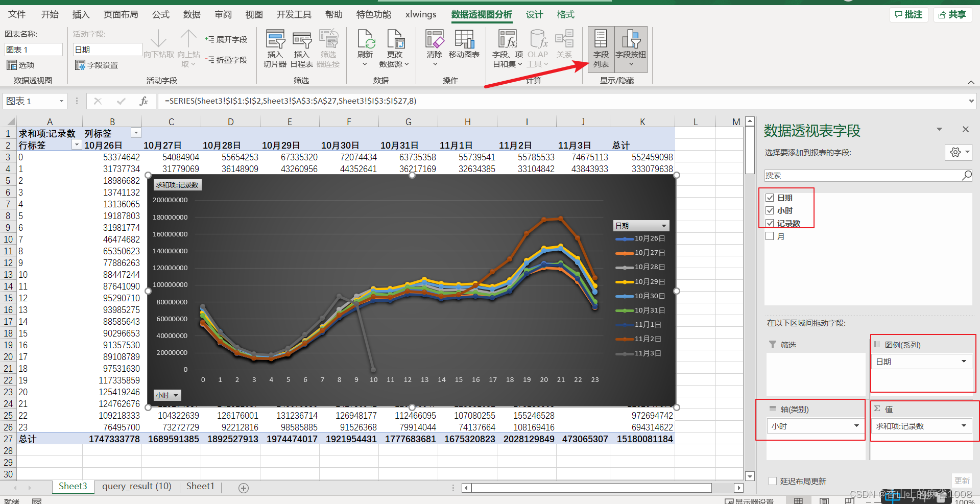Click the formula bar cancel X icon
The width and height of the screenshot is (980, 504).
98,101
